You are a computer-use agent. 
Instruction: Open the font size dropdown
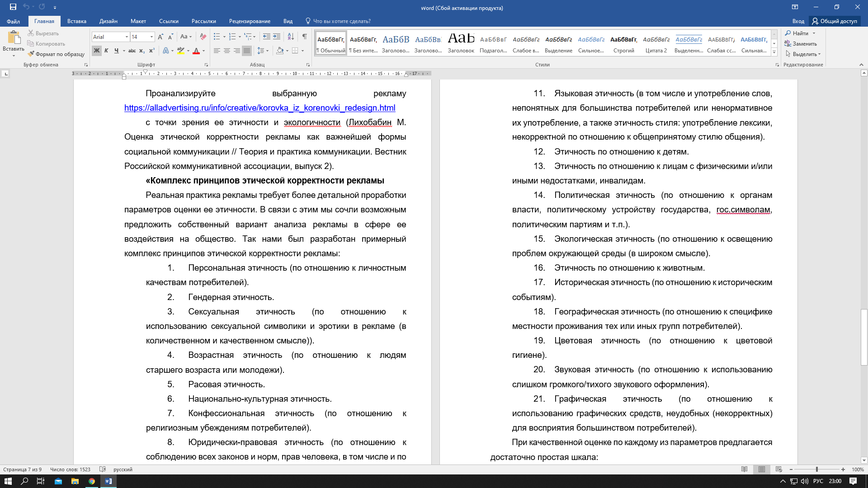[x=151, y=37]
